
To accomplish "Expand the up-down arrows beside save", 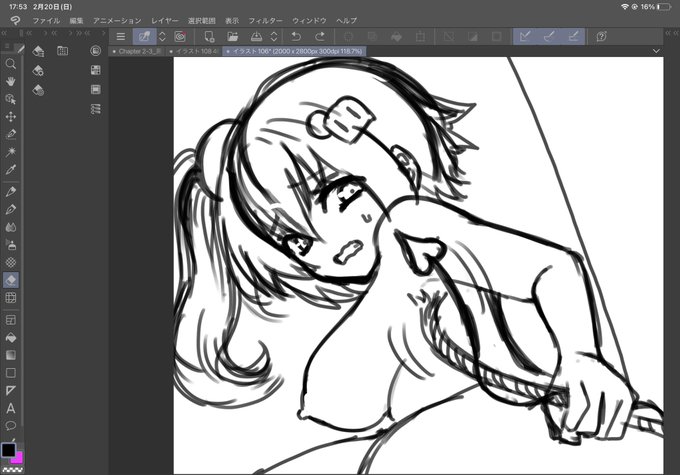I will (274, 36).
